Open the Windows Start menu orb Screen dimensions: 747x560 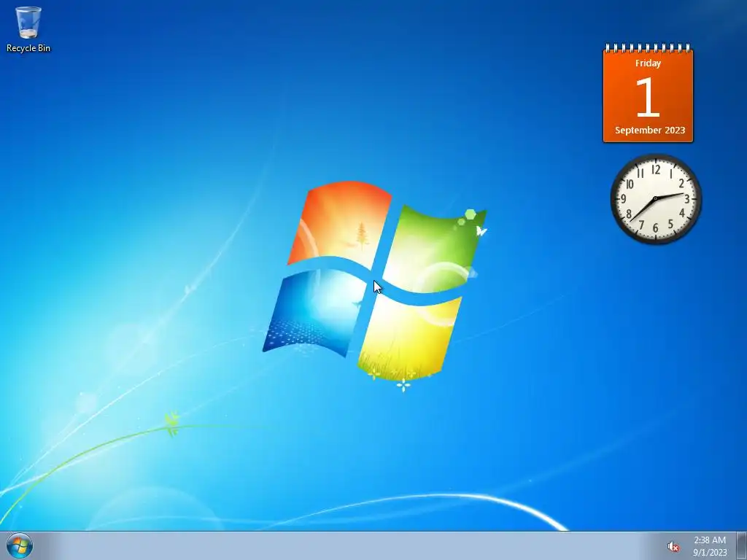point(20,545)
